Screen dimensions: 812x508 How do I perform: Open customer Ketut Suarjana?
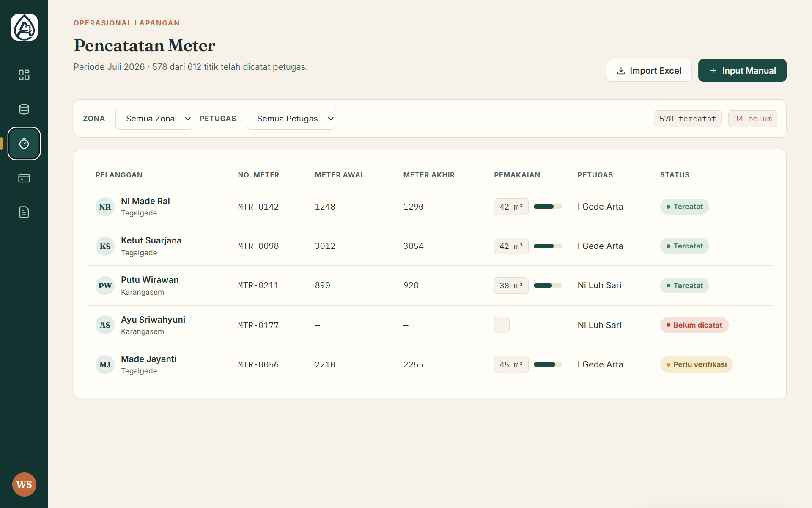point(151,240)
